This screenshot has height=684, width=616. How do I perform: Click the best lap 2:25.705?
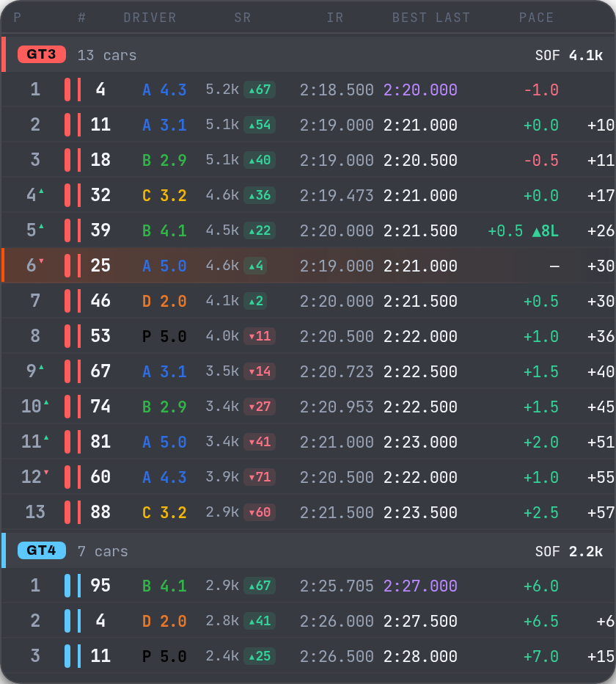coord(337,586)
